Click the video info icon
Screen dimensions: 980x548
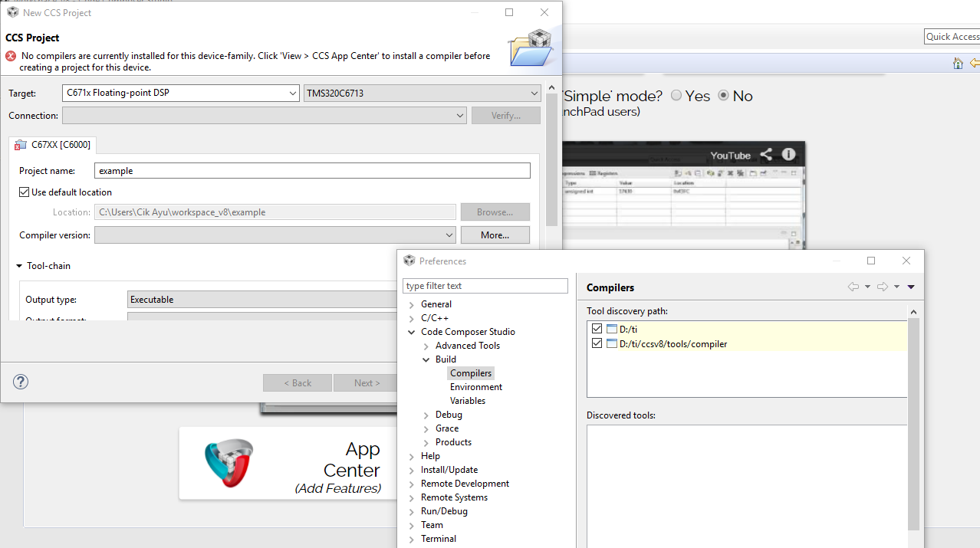pos(788,154)
